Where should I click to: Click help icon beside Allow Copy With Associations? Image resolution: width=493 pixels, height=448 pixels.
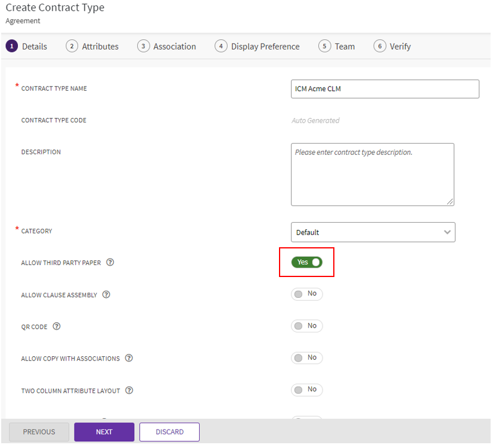click(x=129, y=359)
